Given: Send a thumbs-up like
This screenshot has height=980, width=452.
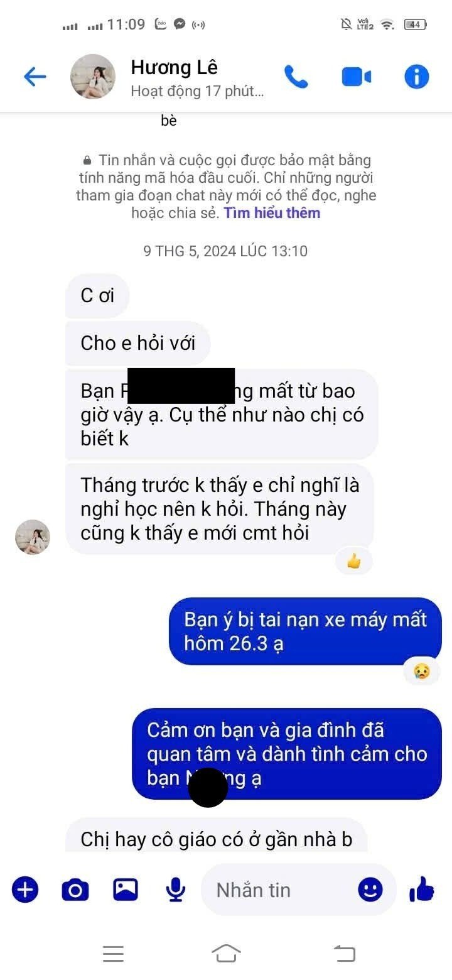Looking at the screenshot, I should pyautogui.click(x=422, y=888).
